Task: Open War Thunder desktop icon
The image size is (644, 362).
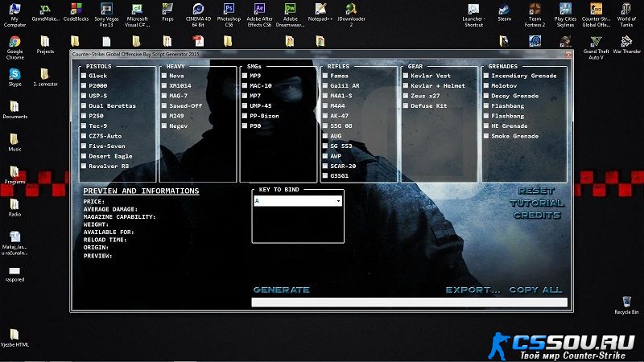Action: pyautogui.click(x=626, y=45)
